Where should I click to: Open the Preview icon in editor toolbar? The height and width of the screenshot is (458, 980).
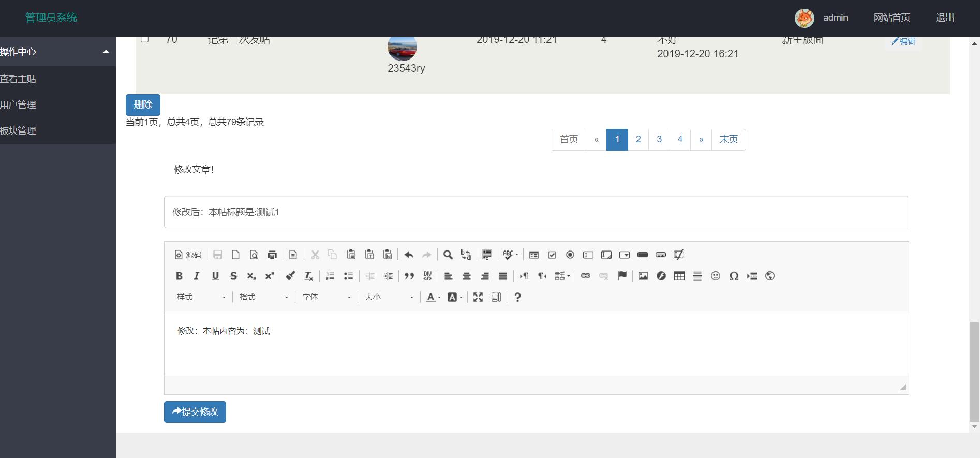[254, 255]
